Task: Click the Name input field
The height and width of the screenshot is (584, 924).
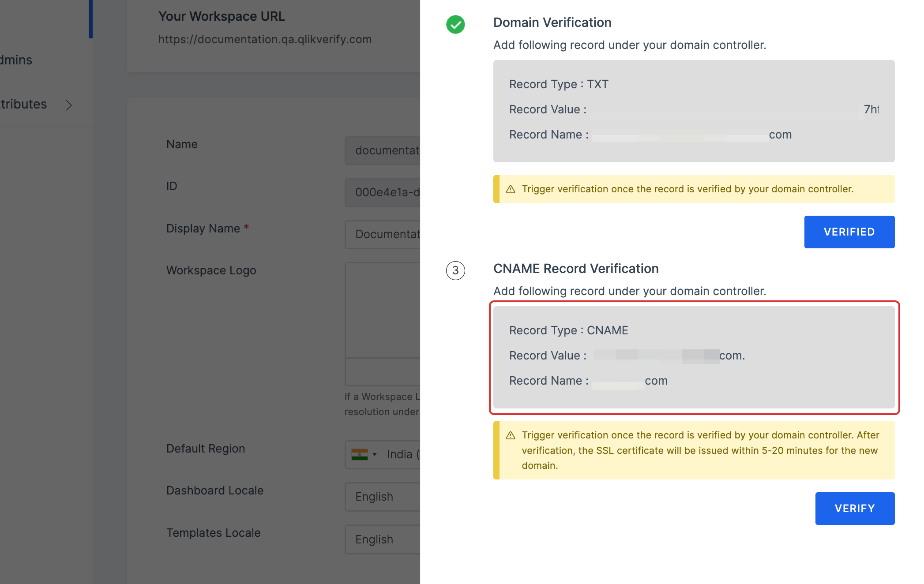Action: [x=383, y=150]
